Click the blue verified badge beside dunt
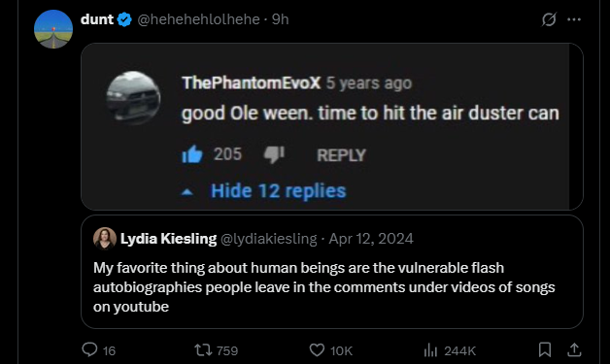The width and height of the screenshot is (610, 364). (124, 19)
